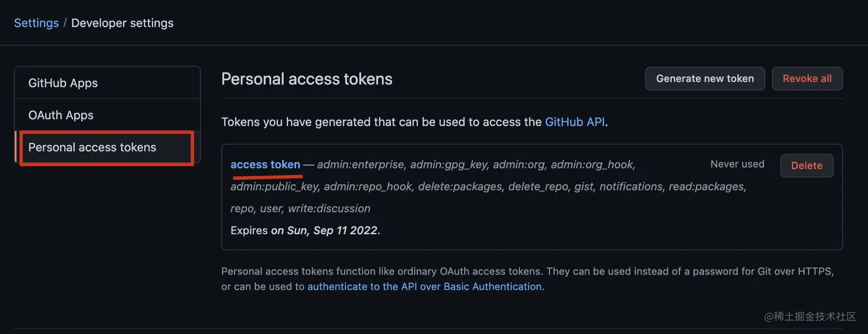The width and height of the screenshot is (868, 334).
Task: Click the delete_repo scope text
Action: point(538,187)
